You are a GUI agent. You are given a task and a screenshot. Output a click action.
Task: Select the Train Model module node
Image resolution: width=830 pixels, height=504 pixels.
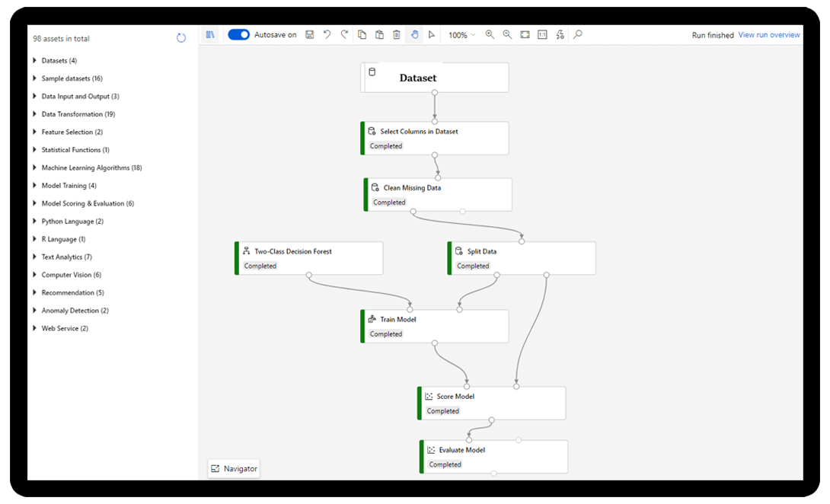point(435,326)
